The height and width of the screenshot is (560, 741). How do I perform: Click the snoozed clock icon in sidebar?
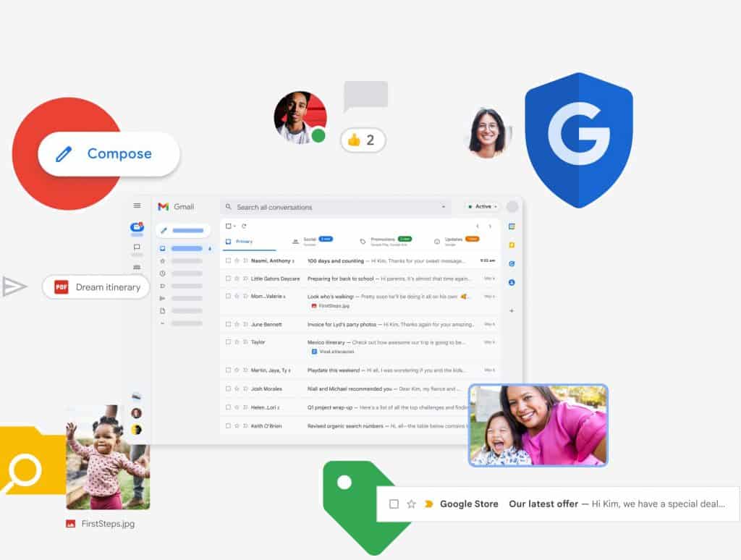pos(163,273)
